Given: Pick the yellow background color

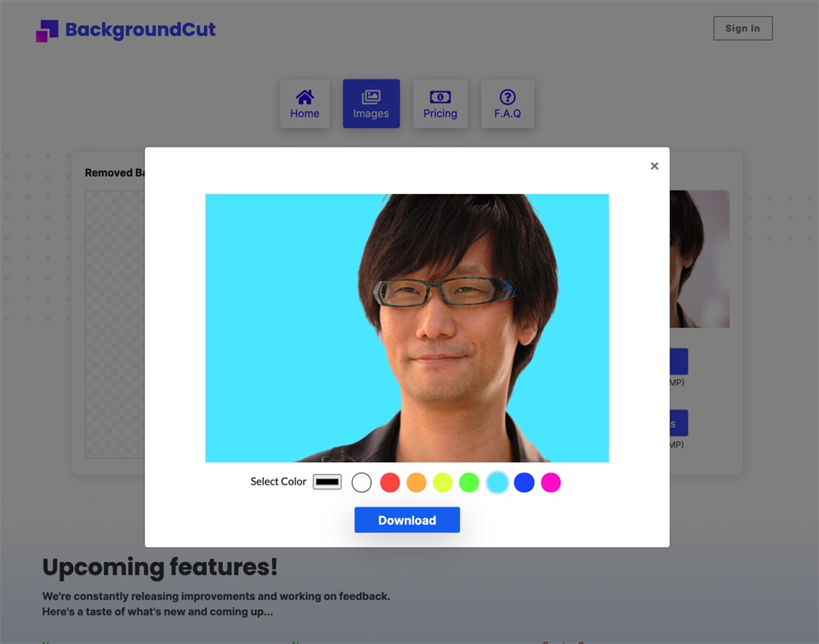Looking at the screenshot, I should click(443, 482).
